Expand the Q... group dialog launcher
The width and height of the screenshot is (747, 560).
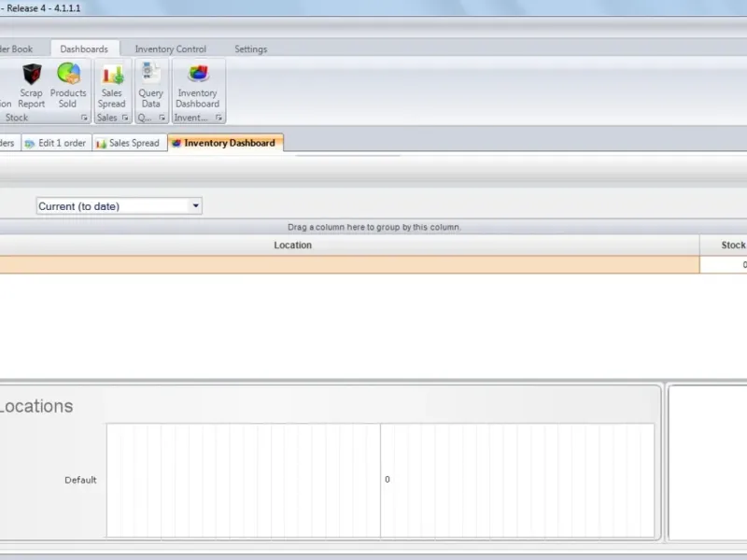point(162,118)
